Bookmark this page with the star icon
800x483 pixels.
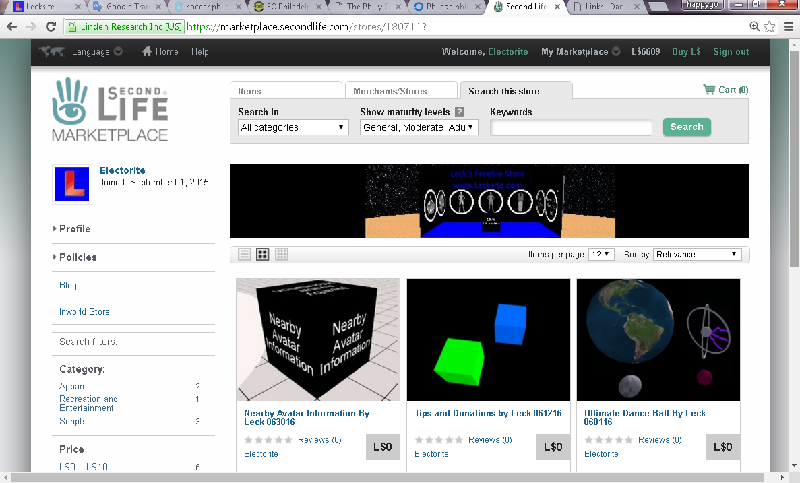pyautogui.click(x=769, y=27)
